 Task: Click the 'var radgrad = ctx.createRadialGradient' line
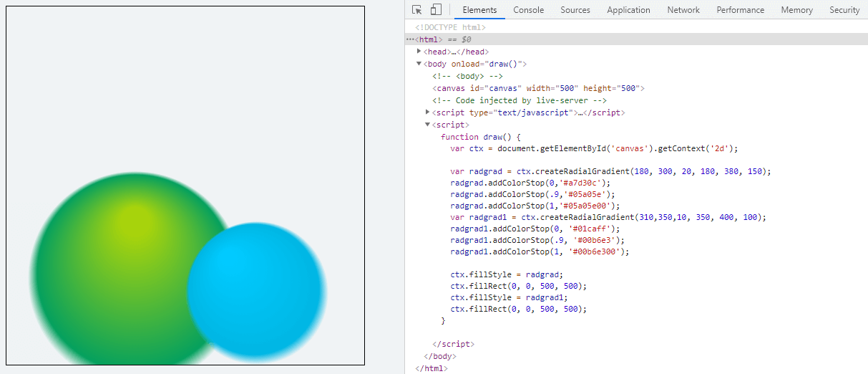click(611, 171)
